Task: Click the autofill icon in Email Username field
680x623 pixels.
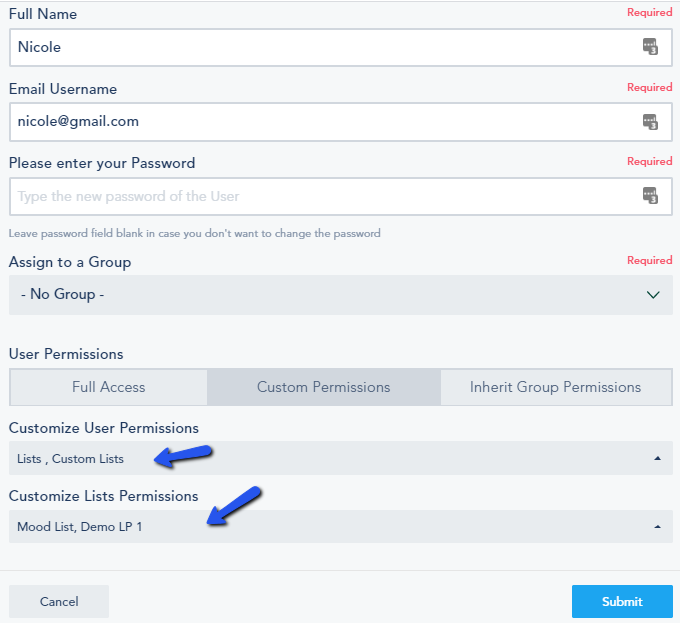Action: click(x=650, y=122)
